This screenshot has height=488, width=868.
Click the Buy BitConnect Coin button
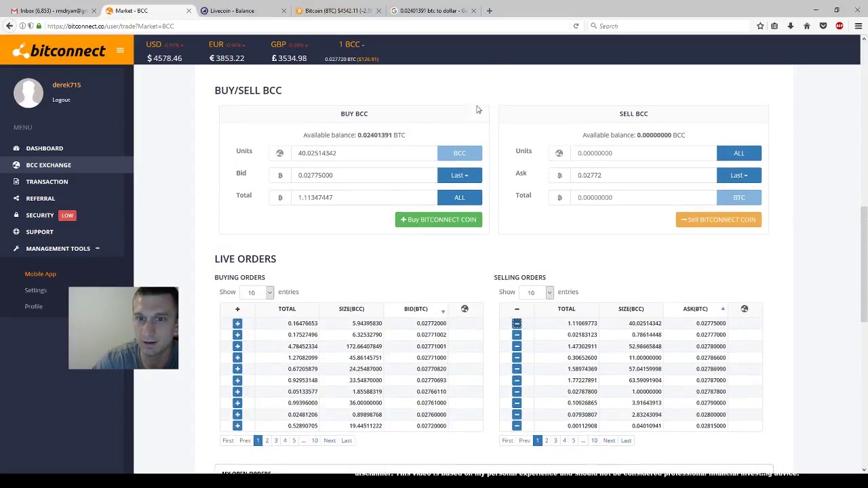439,220
